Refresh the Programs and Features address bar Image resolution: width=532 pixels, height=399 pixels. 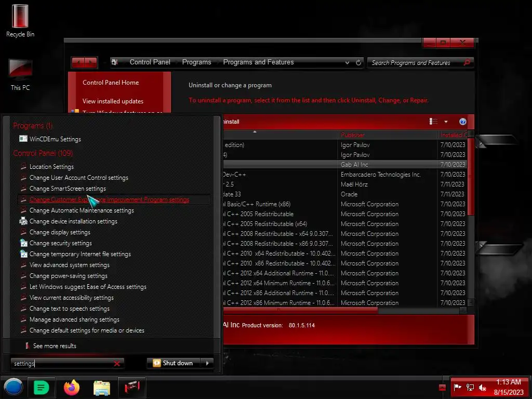[x=358, y=62]
